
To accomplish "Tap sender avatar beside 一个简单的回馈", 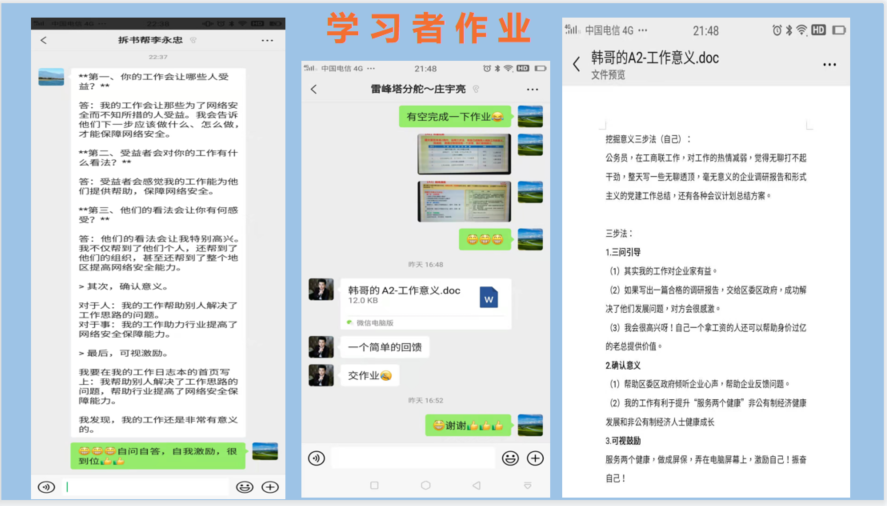I will [321, 347].
